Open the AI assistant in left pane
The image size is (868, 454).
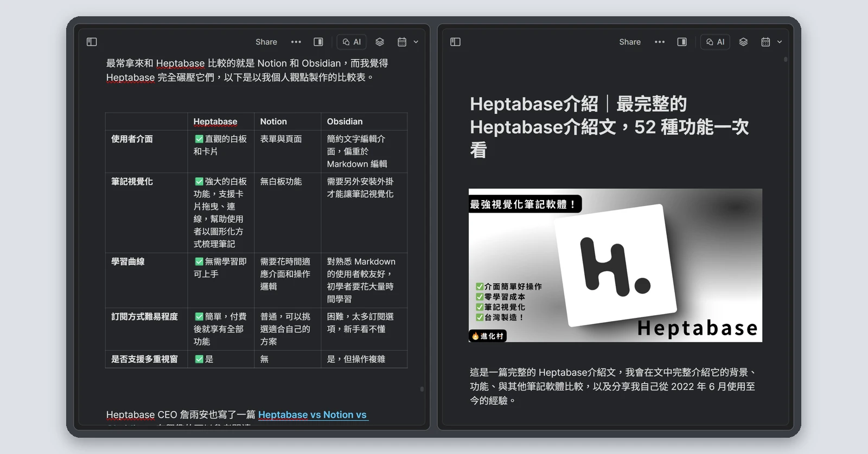[x=352, y=42]
